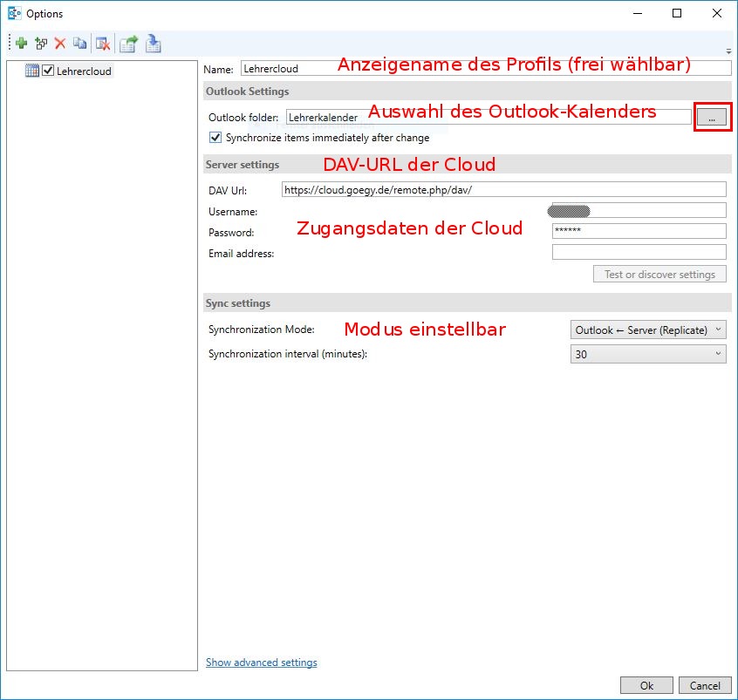Import profiles from file
The image size is (738, 700).
pos(154,43)
